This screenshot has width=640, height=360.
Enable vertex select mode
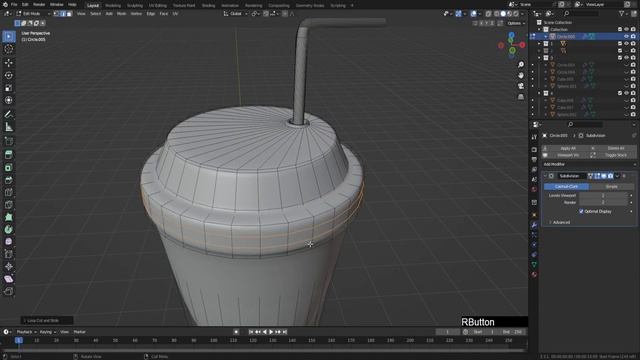click(56, 13)
